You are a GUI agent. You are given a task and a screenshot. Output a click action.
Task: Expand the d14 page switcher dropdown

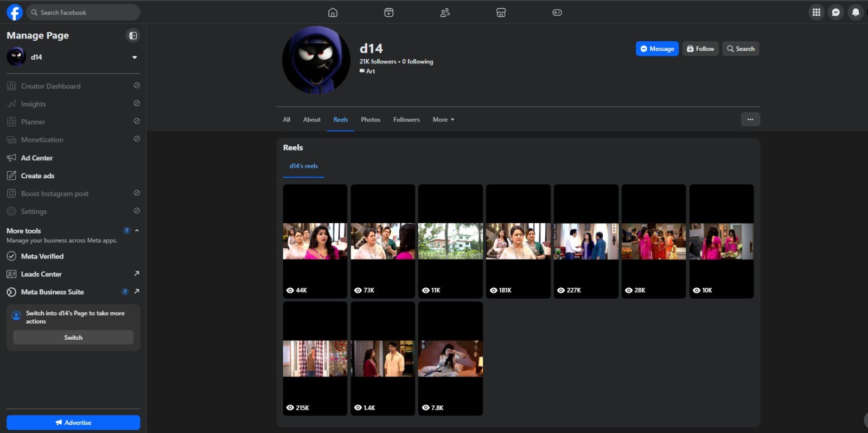point(135,57)
